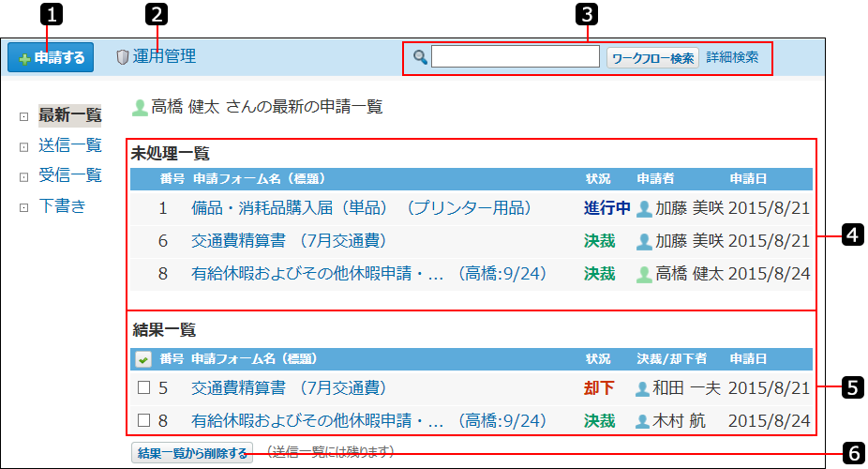The image size is (868, 469).
Task: Check the box for result number 8
Action: point(144,420)
